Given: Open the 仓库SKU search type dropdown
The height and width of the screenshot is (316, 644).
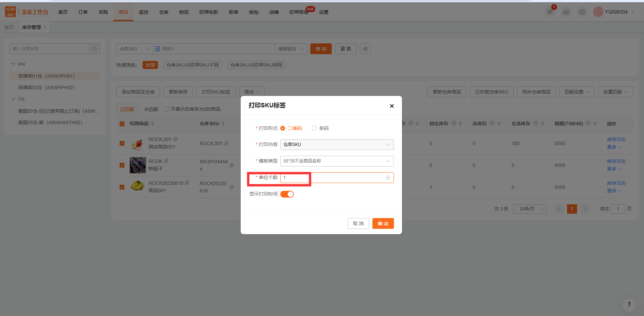Looking at the screenshot, I should pyautogui.click(x=135, y=49).
